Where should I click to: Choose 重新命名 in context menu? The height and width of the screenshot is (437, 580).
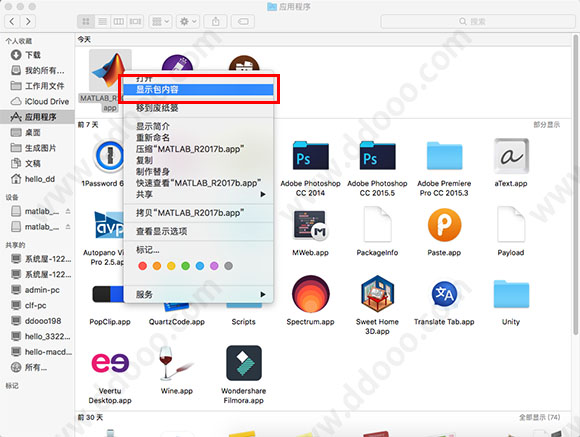tap(199, 138)
